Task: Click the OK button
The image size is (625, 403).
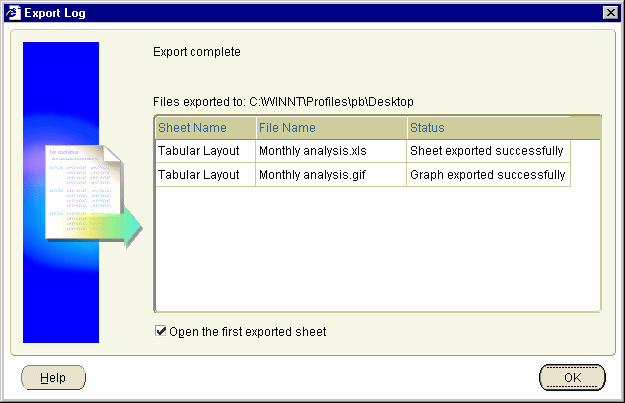Action: point(572,377)
